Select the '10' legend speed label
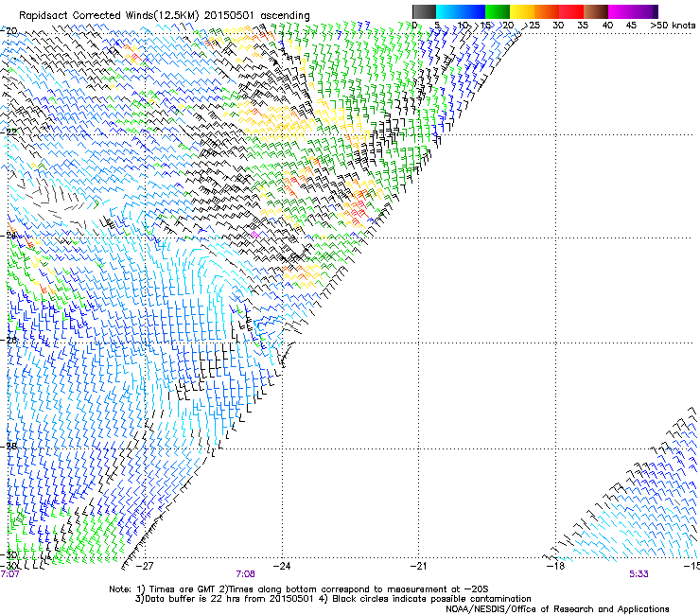The width and height of the screenshot is (700, 615). pos(462,26)
